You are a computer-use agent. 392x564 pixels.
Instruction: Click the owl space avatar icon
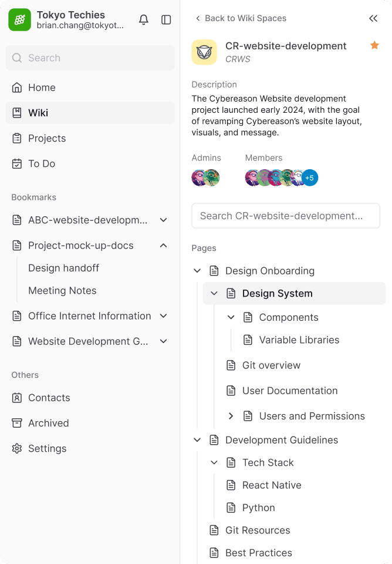click(x=204, y=52)
